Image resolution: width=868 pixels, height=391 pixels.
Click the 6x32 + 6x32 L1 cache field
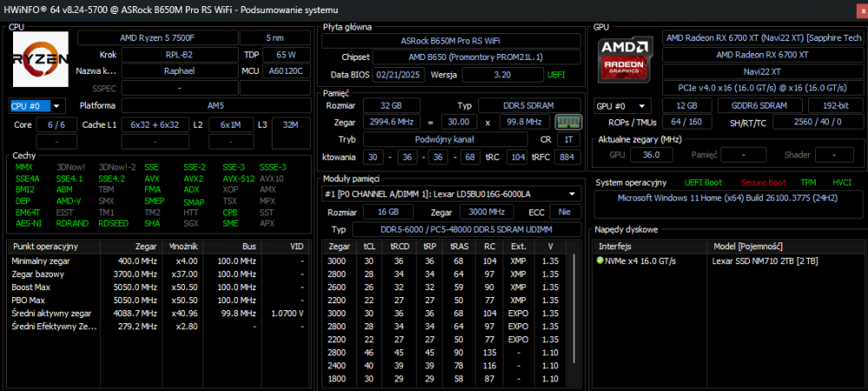(x=155, y=124)
